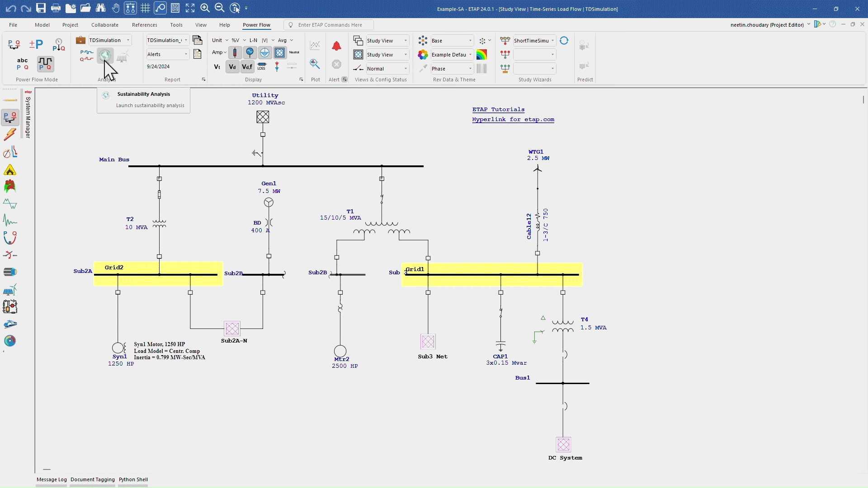Click the Alert bell icon
Screen dimensions: 868x488
[336, 46]
